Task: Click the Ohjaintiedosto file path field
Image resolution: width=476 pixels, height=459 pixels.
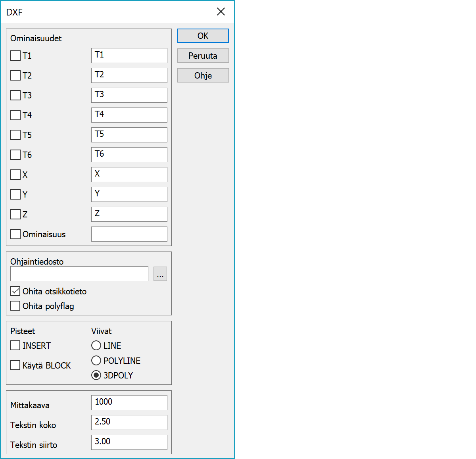Action: [79, 274]
